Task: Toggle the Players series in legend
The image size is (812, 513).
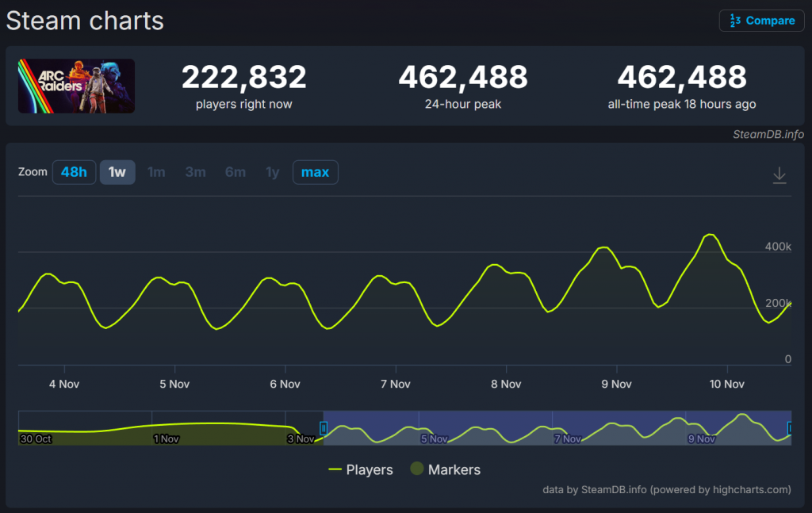Action: coord(361,469)
